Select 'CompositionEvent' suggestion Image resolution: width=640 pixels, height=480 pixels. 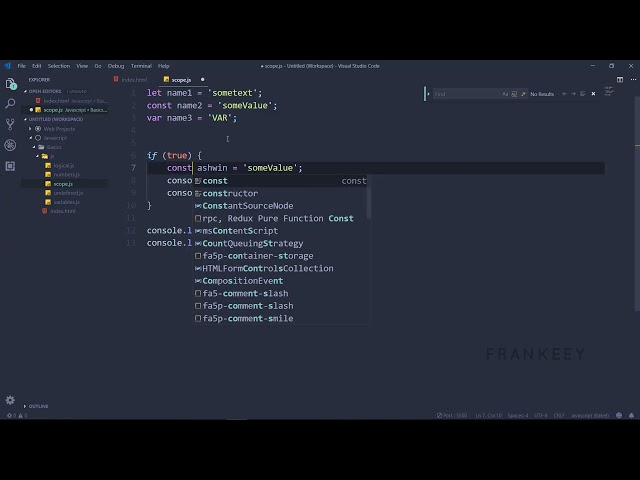coord(280,281)
